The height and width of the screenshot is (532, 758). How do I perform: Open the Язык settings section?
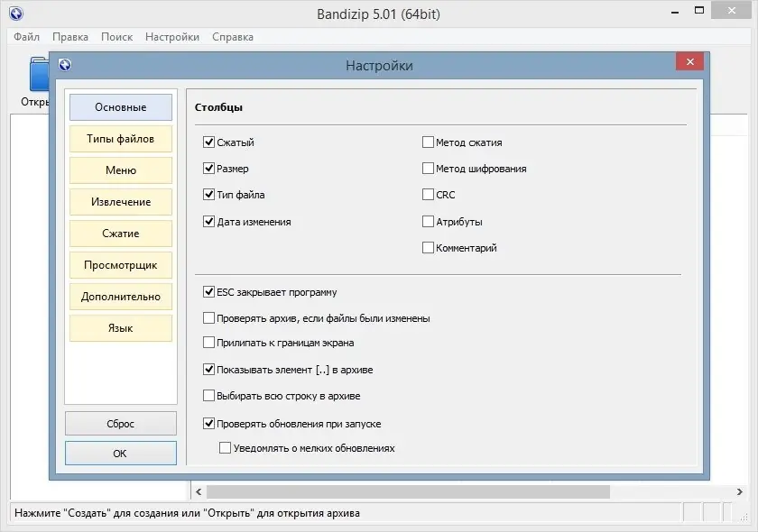tap(120, 327)
